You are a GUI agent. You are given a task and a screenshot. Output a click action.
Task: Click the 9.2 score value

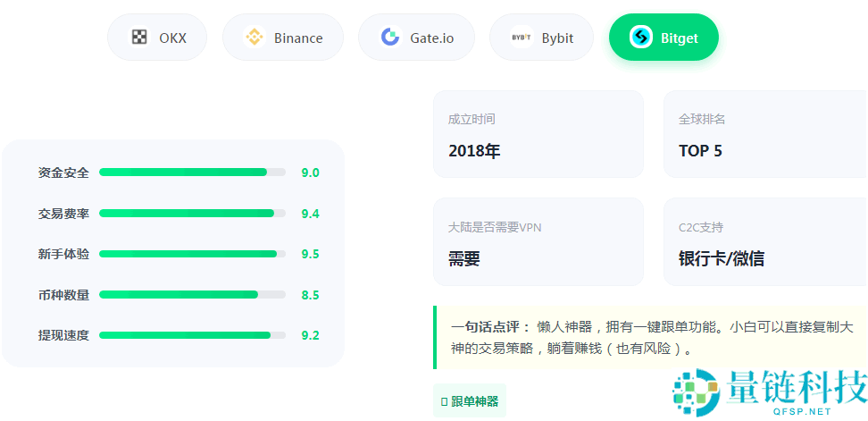[x=310, y=336]
